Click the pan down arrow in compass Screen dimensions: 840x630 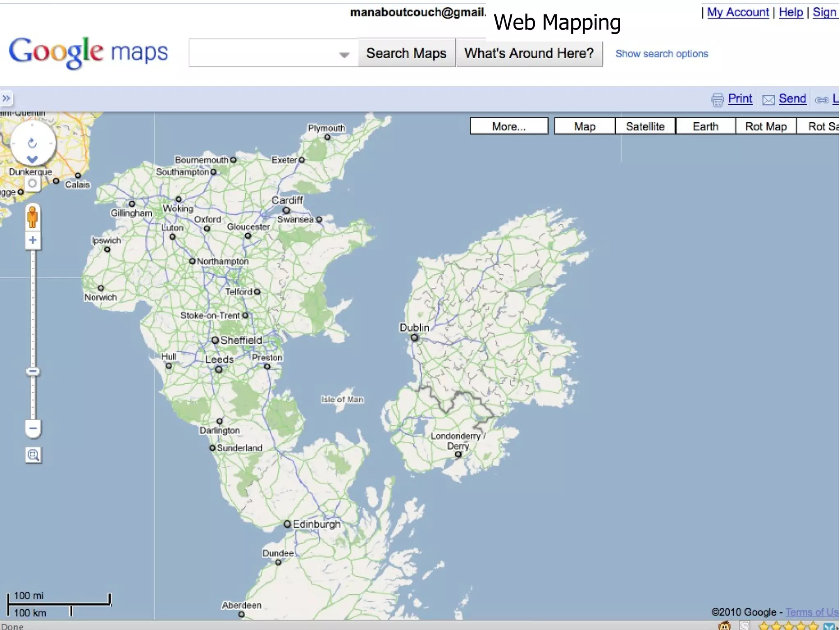tap(32, 159)
